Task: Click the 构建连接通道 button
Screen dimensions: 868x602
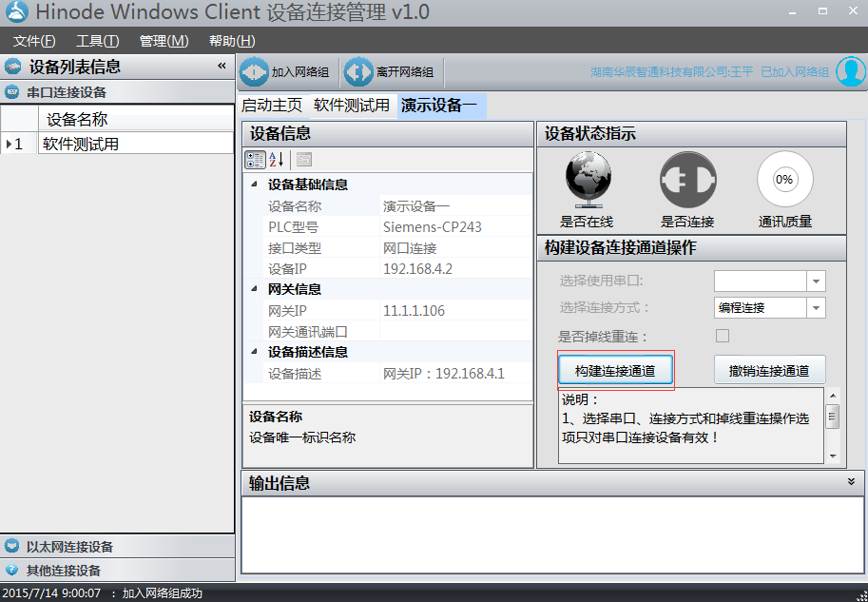Action: click(x=615, y=370)
